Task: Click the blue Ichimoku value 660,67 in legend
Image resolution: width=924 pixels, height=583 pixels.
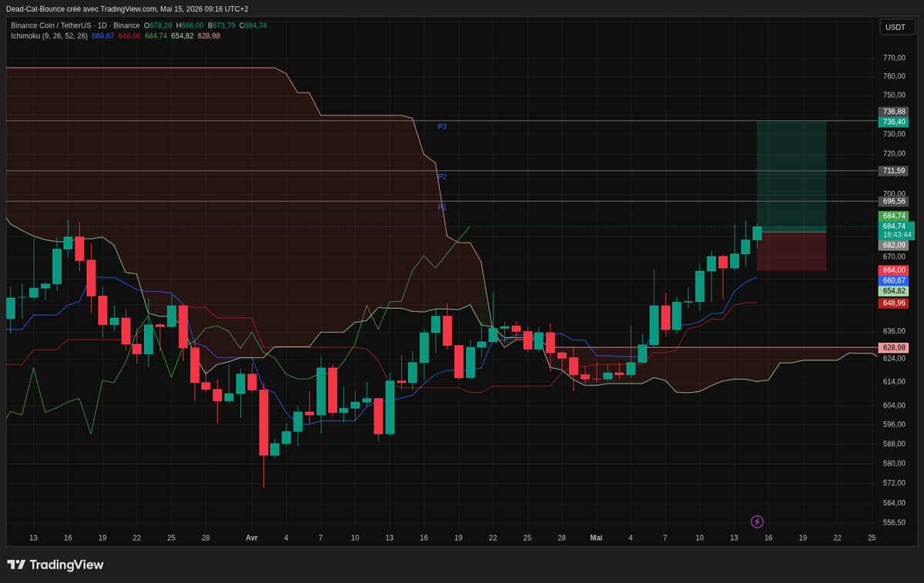Action: tap(103, 35)
